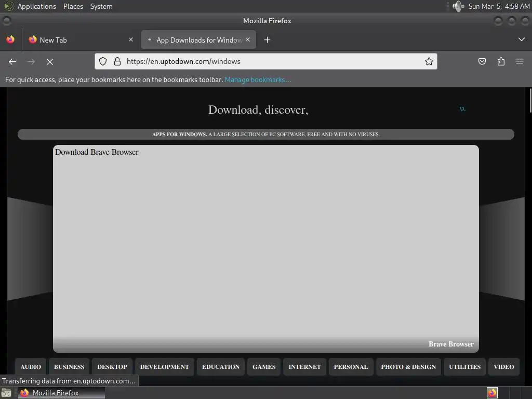Close the App Downloads for Windows tab
This screenshot has width=532, height=399.
(x=248, y=39)
